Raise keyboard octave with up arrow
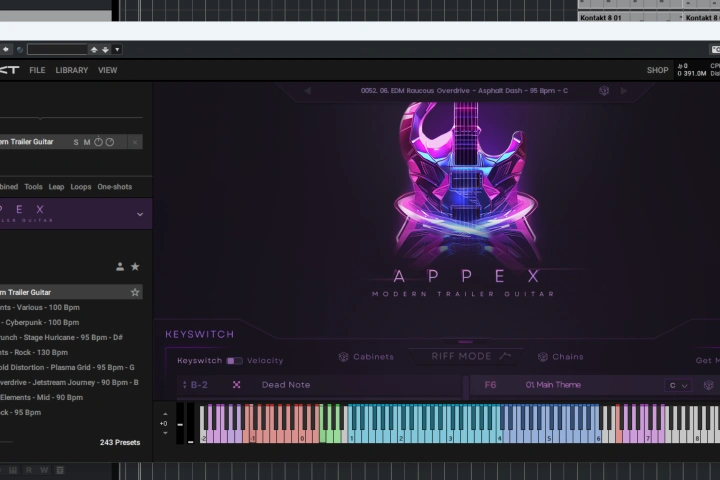Screen dimensions: 720x480 click(x=165, y=414)
